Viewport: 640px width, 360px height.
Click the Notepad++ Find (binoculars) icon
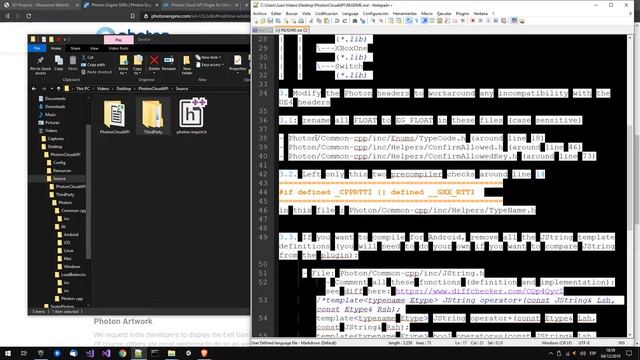[x=355, y=21]
